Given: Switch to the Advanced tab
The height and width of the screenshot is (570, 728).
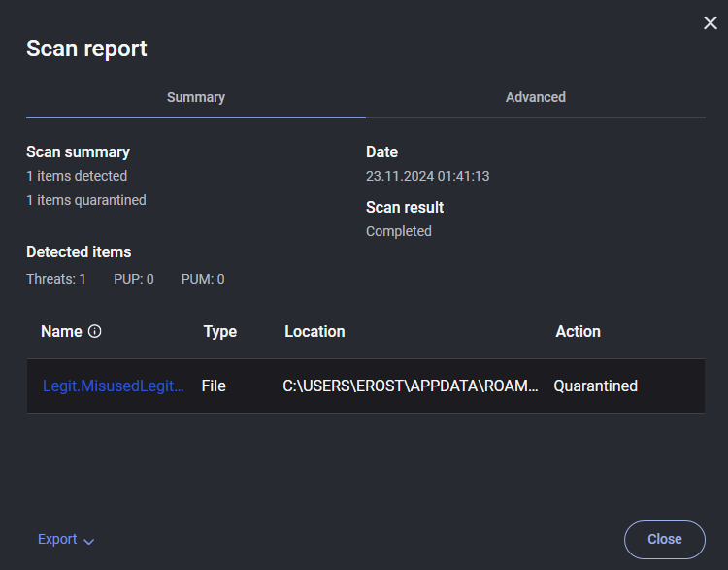Looking at the screenshot, I should coord(536,97).
